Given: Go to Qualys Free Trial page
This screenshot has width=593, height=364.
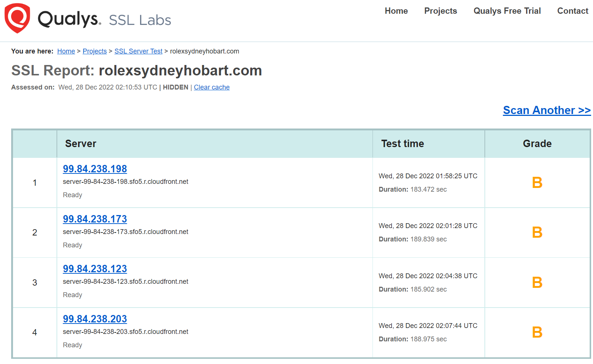Looking at the screenshot, I should pos(507,11).
